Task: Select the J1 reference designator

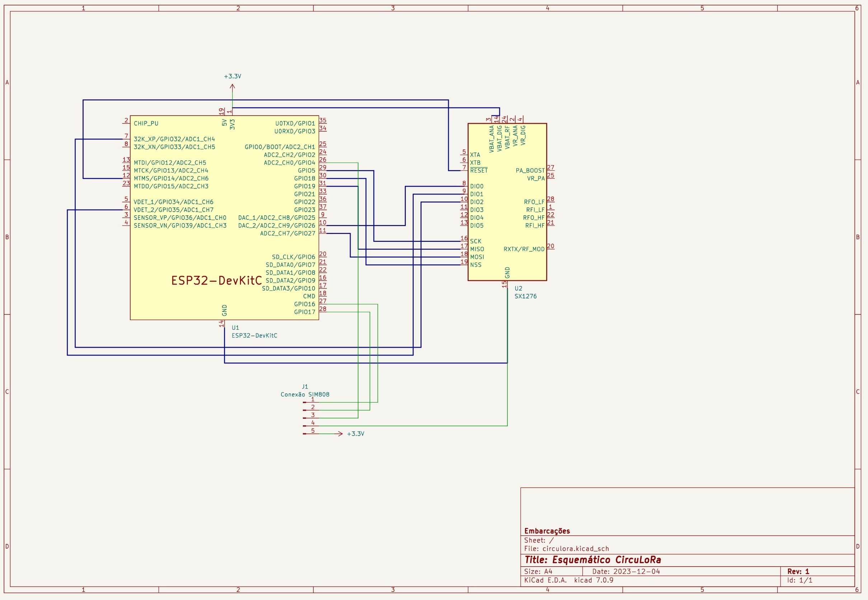Action: point(305,386)
